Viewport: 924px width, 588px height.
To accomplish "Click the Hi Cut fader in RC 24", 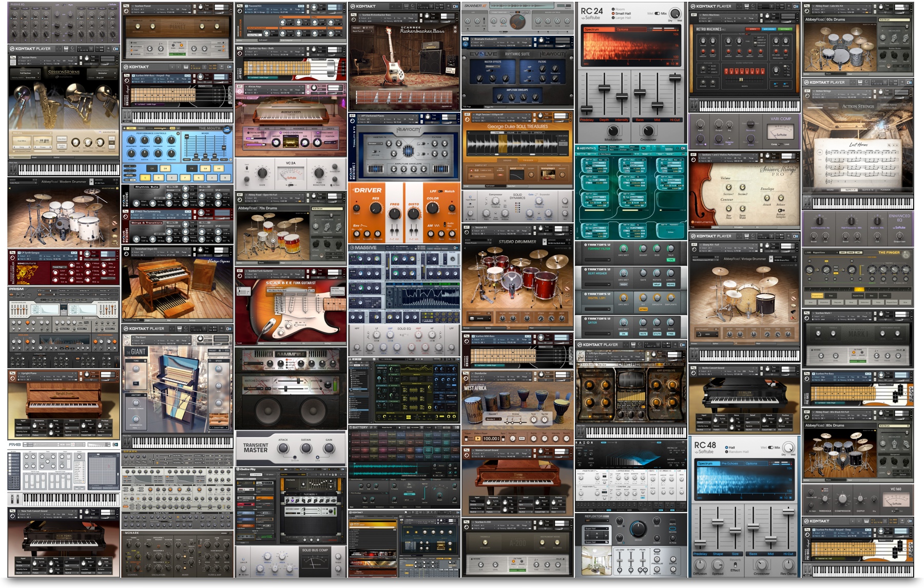I will (x=675, y=79).
